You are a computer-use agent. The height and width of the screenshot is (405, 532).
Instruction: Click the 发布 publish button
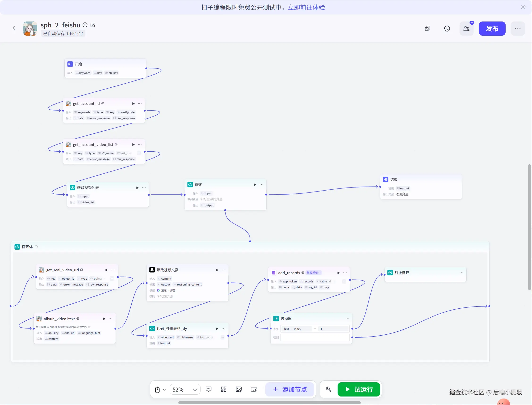coord(492,28)
